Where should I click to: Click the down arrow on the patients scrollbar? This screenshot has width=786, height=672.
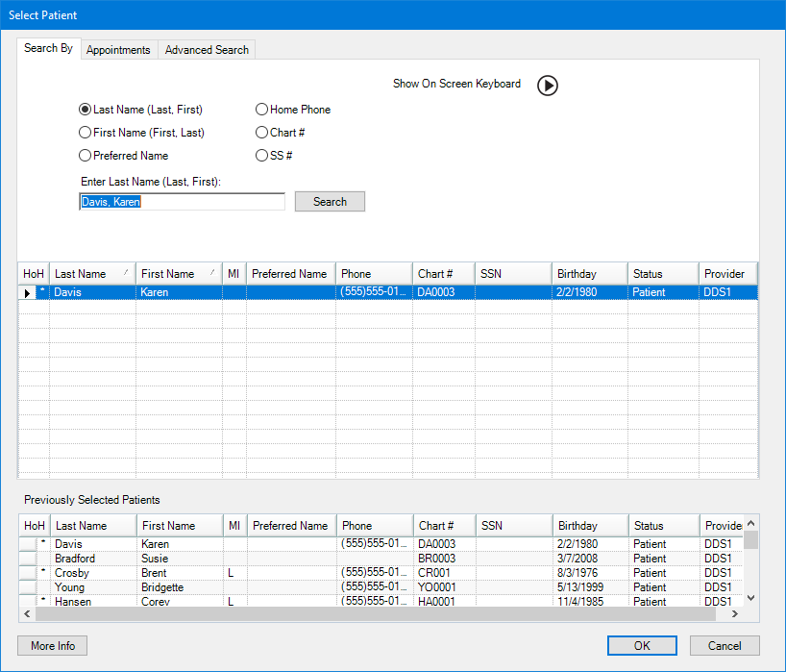point(751,597)
